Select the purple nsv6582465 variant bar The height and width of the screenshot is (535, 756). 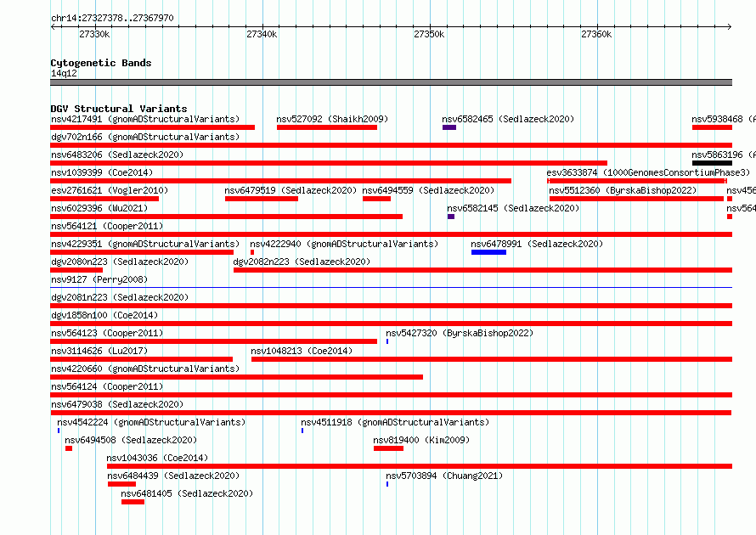tap(449, 127)
